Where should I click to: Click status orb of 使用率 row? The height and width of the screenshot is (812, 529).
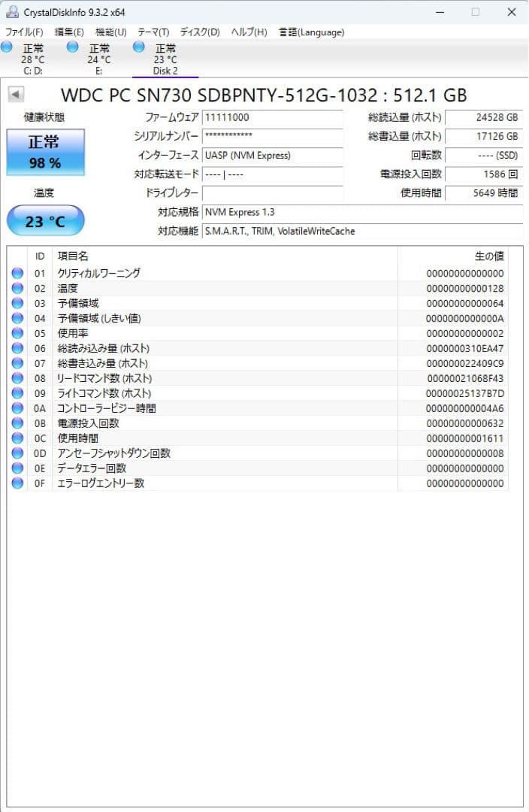point(17,333)
